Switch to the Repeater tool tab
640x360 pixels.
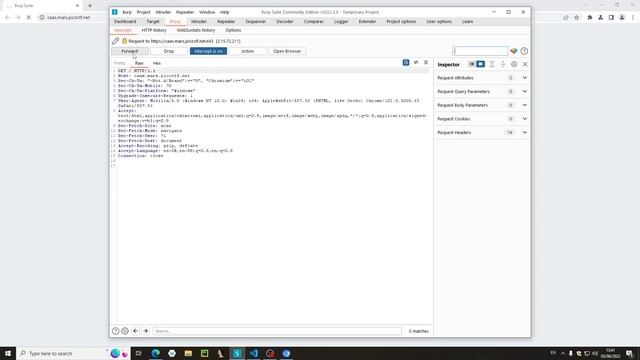[x=226, y=21]
